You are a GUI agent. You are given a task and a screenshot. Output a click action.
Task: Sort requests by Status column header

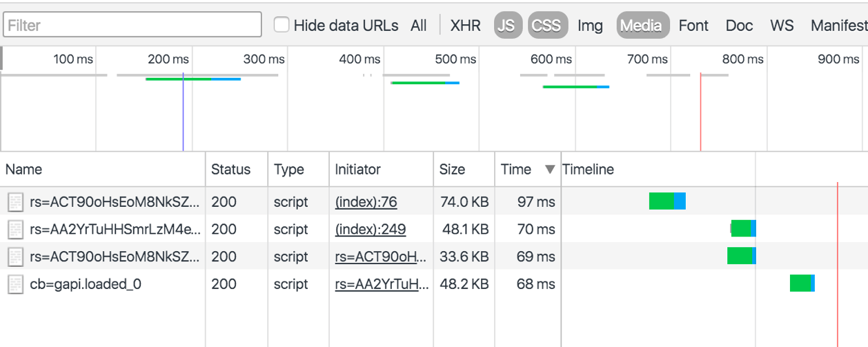(230, 170)
